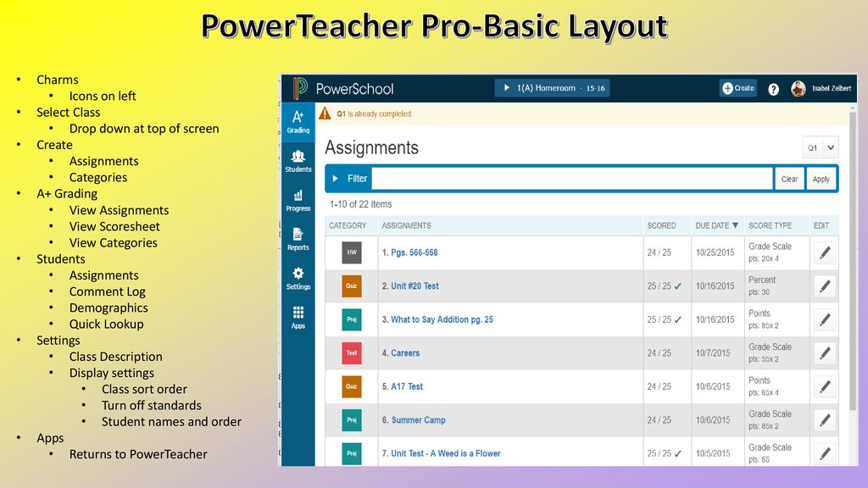Image resolution: width=868 pixels, height=488 pixels.
Task: Open the Q1 term dropdown
Action: pyautogui.click(x=820, y=147)
